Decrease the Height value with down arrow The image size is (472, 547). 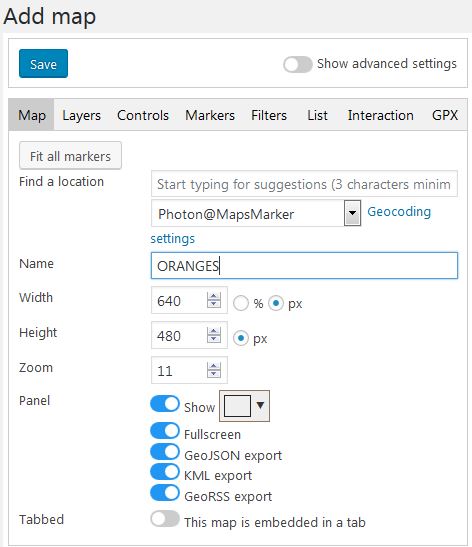pyautogui.click(x=213, y=339)
